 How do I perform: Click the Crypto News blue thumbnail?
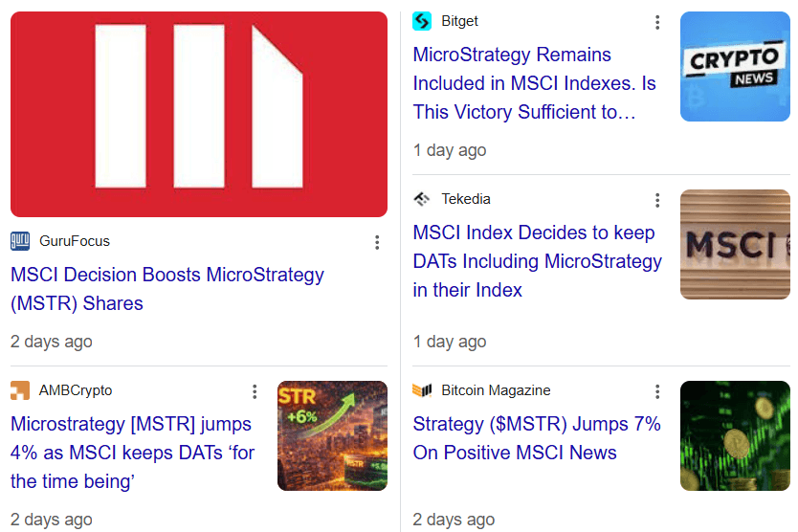(x=735, y=67)
